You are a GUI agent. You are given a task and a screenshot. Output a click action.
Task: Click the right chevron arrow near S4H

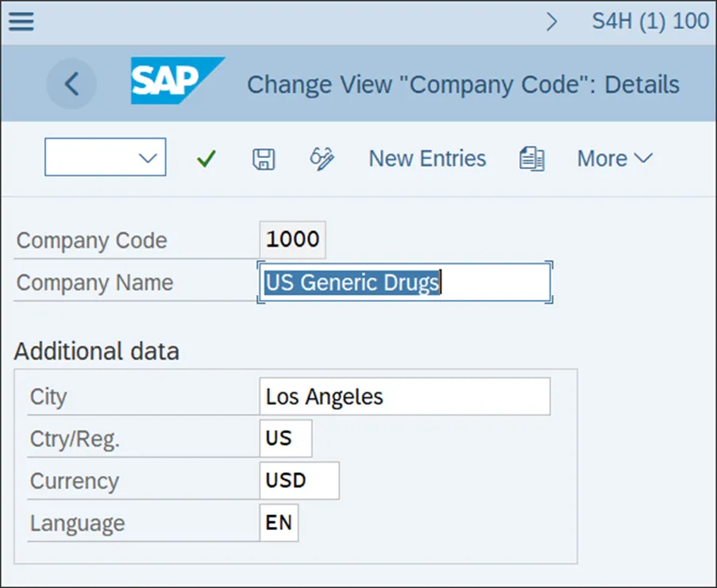tap(553, 21)
